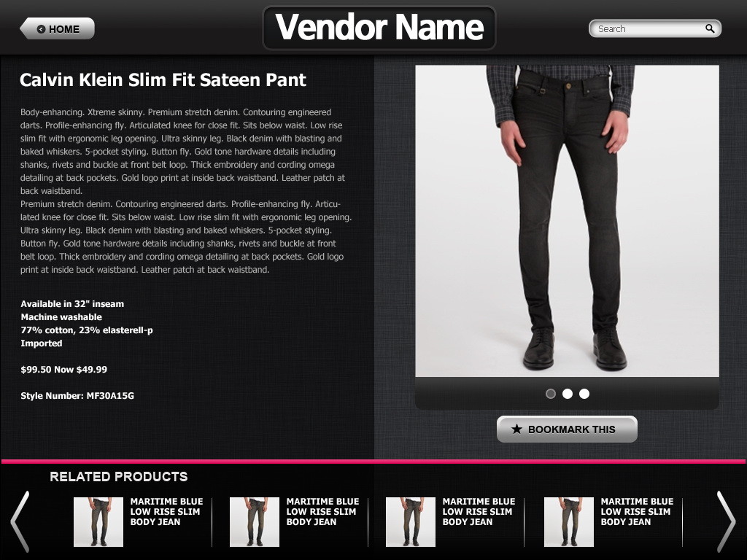The width and height of the screenshot is (747, 560).
Task: Click the back arrow icon in HOME button
Action: tap(42, 29)
